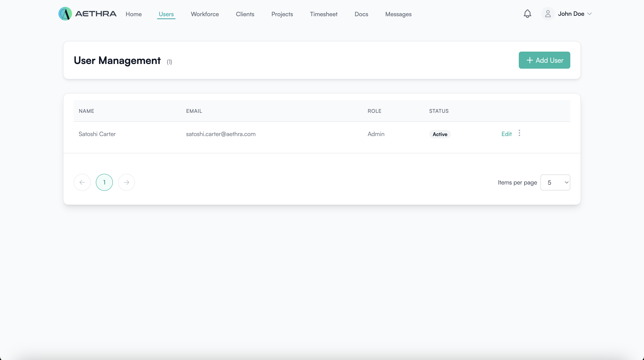Click the satoshi.carter@aethra.com email
The width and height of the screenshot is (644, 360).
[220, 134]
